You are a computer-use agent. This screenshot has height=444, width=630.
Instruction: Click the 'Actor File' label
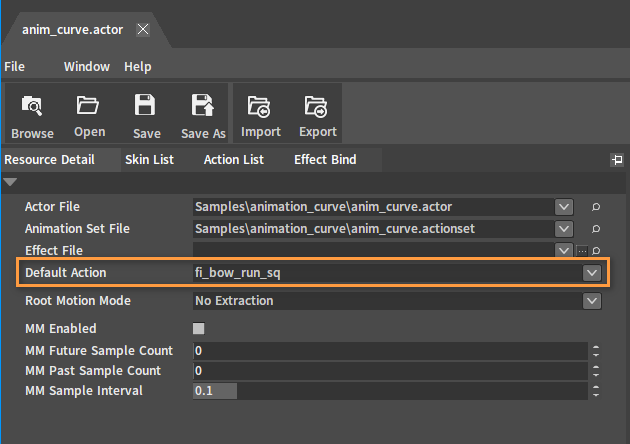[x=52, y=207]
